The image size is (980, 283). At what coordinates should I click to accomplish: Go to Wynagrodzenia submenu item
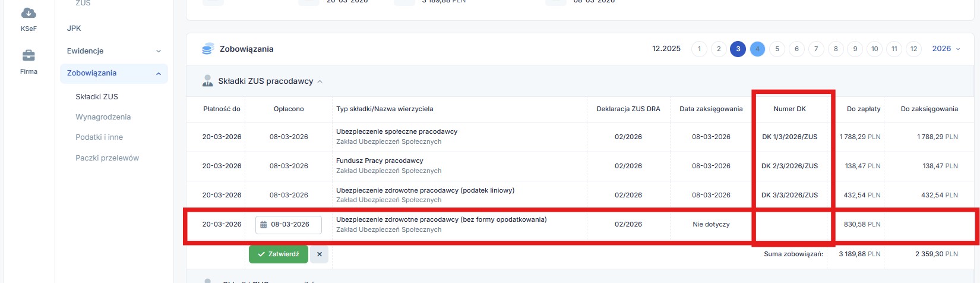pyautogui.click(x=103, y=117)
